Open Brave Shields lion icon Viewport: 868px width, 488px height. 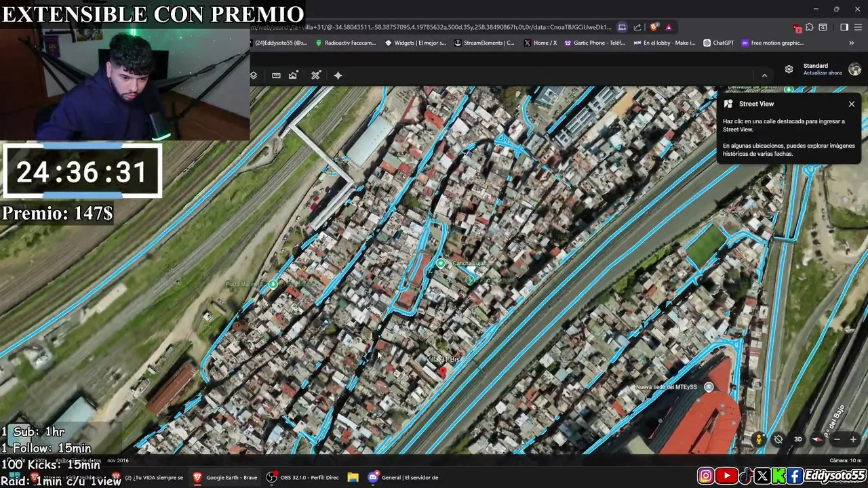(x=654, y=27)
